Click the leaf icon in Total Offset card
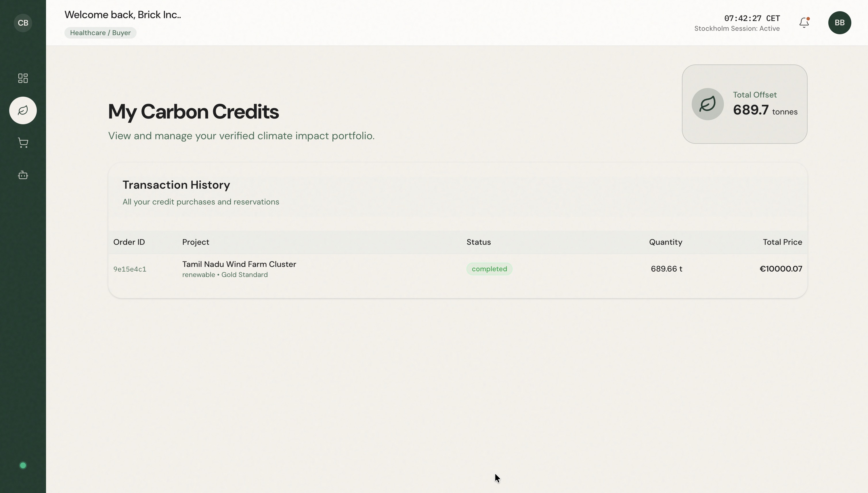868x493 pixels. (x=708, y=104)
